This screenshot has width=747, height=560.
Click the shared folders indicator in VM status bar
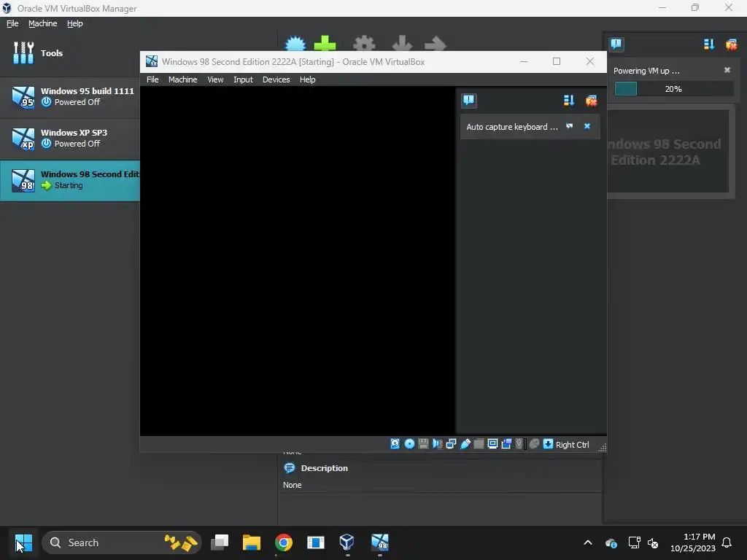479,444
